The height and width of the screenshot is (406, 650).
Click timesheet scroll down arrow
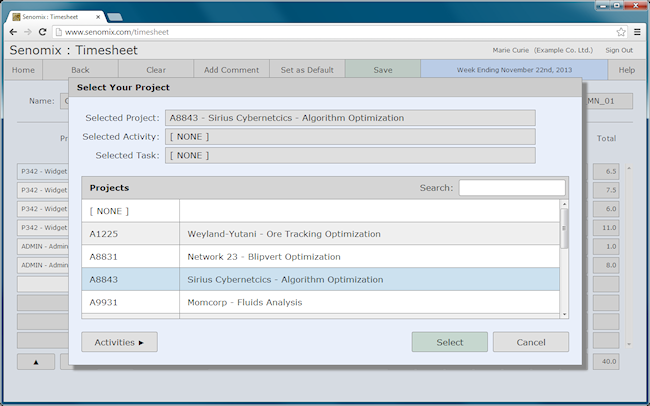[x=629, y=344]
